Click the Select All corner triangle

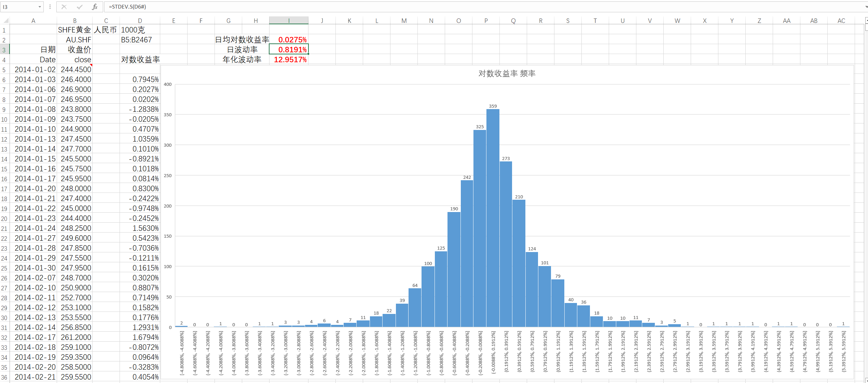coord(6,21)
